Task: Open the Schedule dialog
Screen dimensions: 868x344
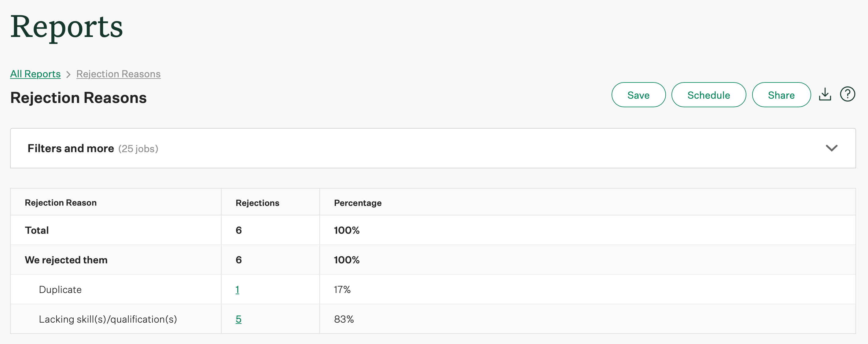Action: (709, 95)
